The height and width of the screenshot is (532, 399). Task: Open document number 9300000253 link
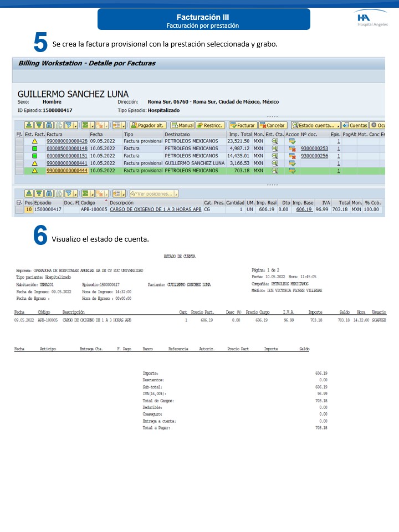pyautogui.click(x=314, y=149)
